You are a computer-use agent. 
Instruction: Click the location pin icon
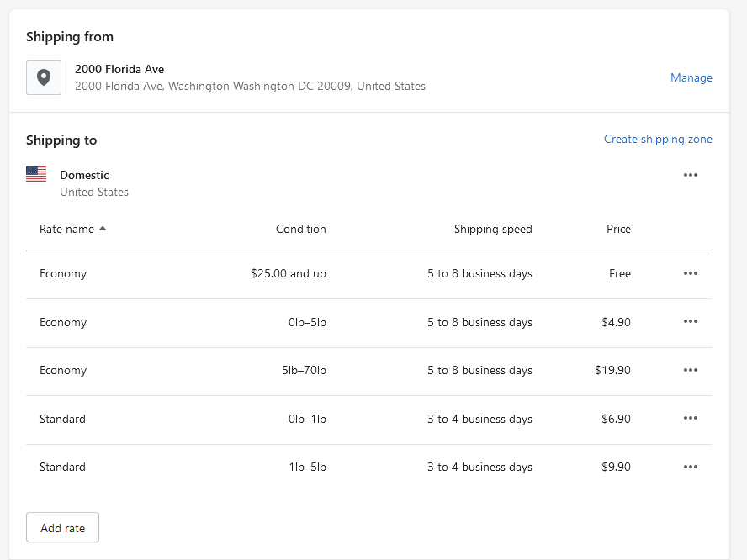(44, 77)
